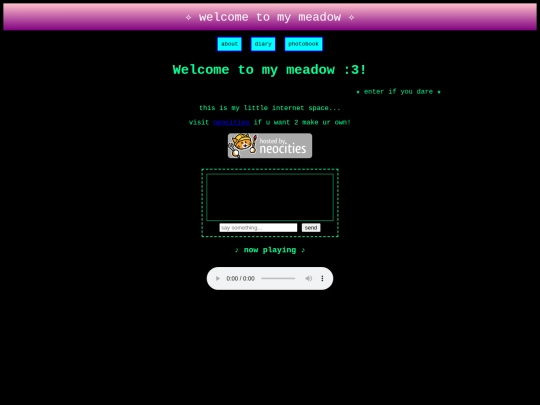This screenshot has width=540, height=405.
Task: Click the hosted by neocities badge
Action: point(270,146)
